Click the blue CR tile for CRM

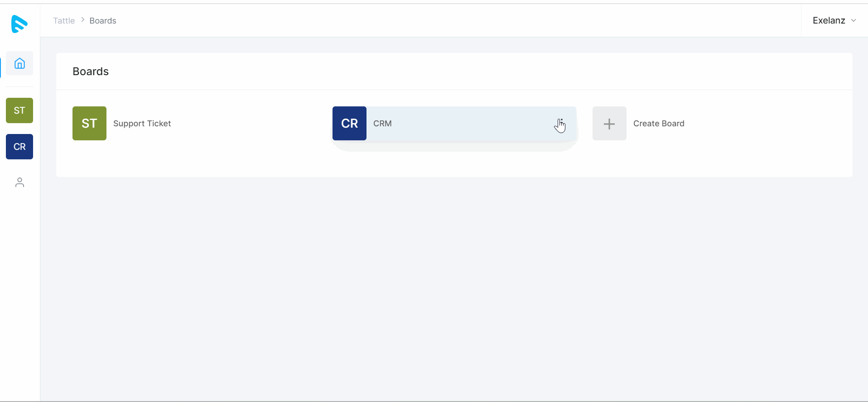coord(349,123)
